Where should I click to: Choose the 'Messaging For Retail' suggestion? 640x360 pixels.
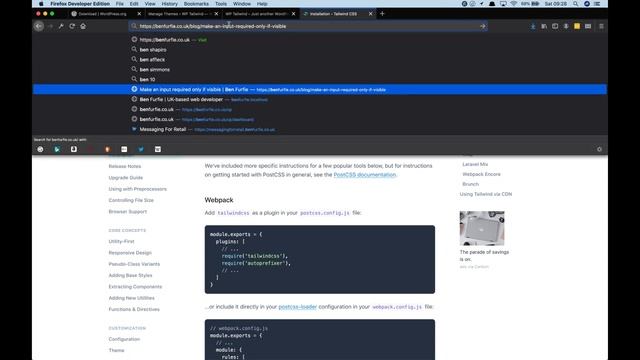click(320, 129)
